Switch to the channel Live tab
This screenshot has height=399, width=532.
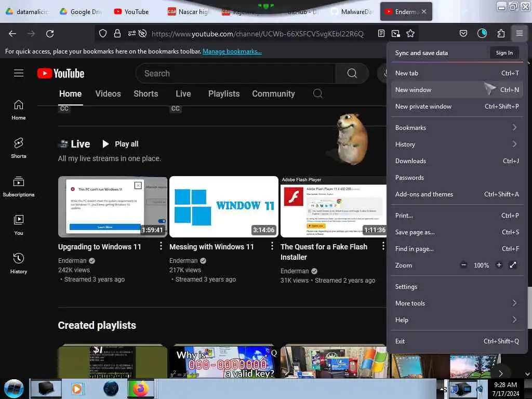183,94
